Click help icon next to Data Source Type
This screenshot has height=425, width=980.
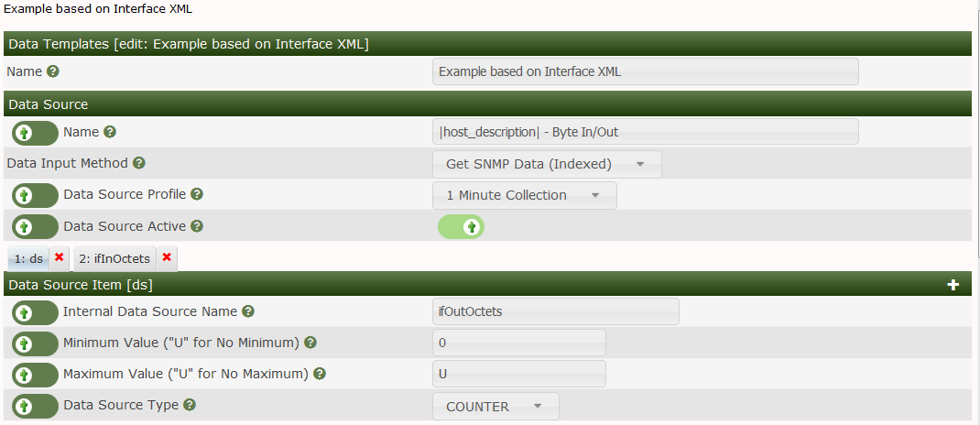[x=190, y=405]
